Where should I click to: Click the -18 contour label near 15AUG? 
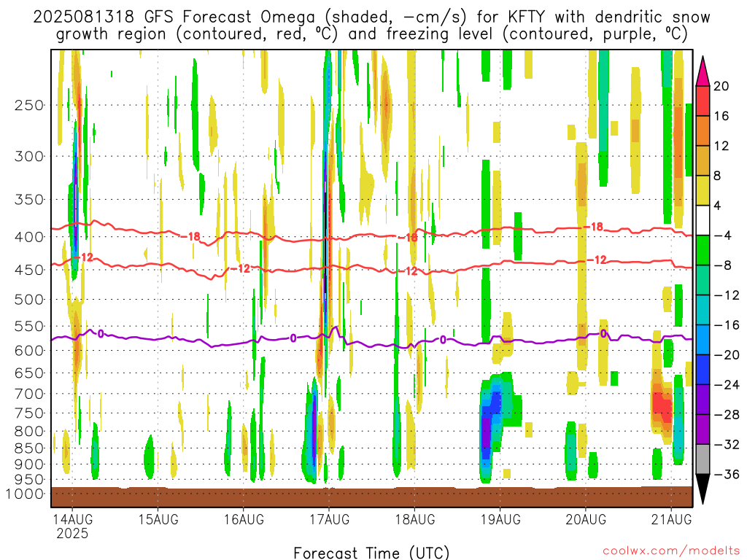(190, 236)
